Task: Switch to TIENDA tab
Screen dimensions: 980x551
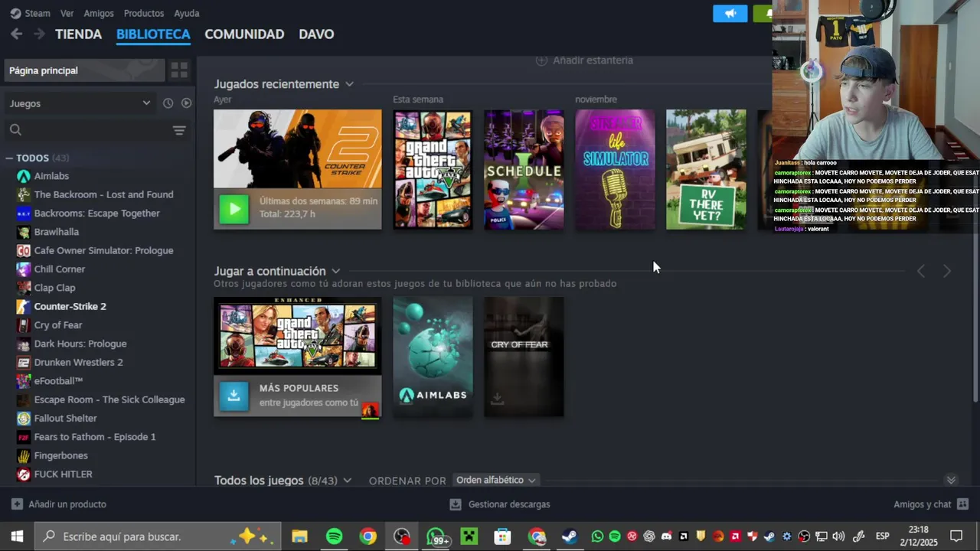Action: 78,34
